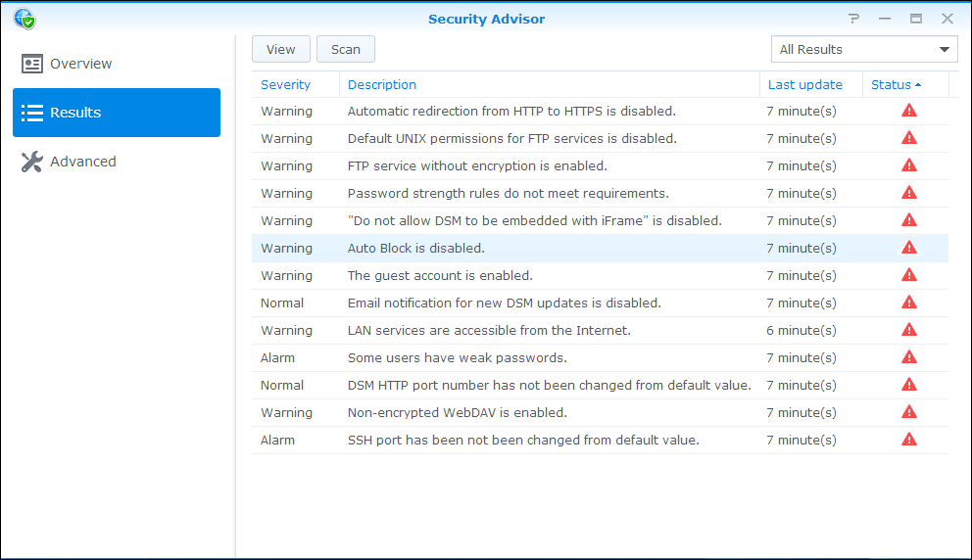Click the View button
The image size is (972, 560).
click(x=281, y=49)
